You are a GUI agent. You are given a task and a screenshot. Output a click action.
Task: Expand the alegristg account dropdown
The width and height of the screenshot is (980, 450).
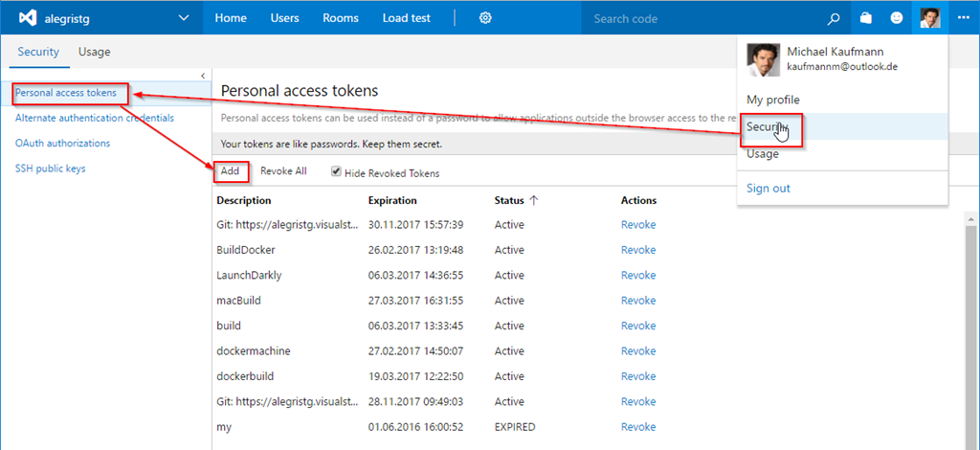pos(184,18)
